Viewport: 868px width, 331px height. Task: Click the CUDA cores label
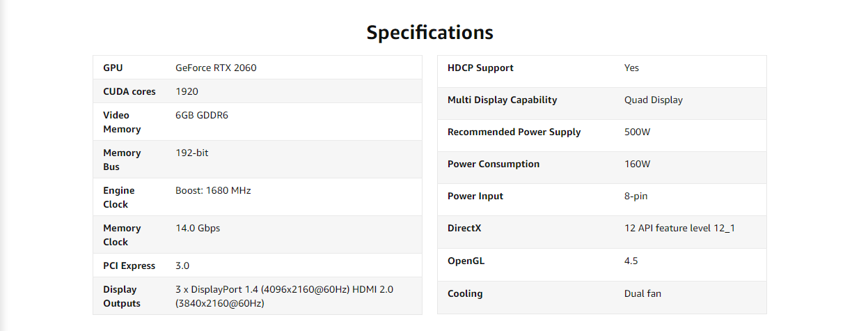[x=129, y=91]
